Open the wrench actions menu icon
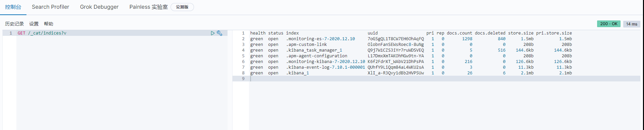Viewport: 644px width, 130px height. coord(219,33)
